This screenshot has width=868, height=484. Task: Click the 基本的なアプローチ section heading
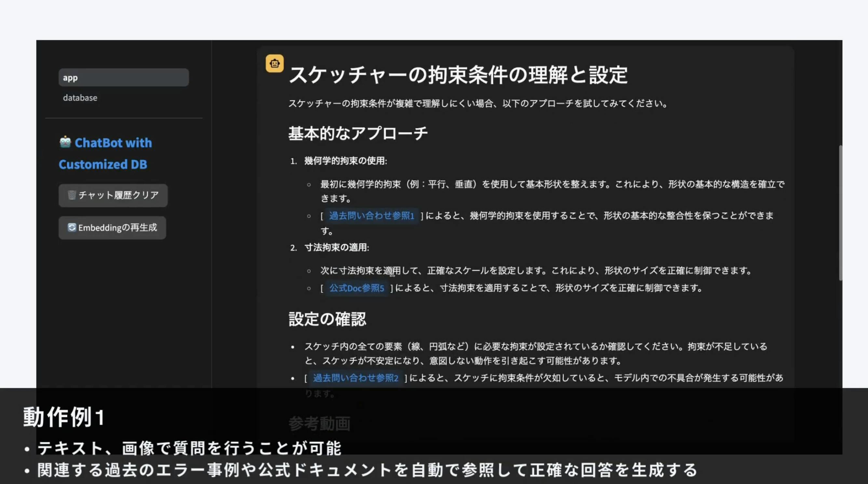(358, 133)
